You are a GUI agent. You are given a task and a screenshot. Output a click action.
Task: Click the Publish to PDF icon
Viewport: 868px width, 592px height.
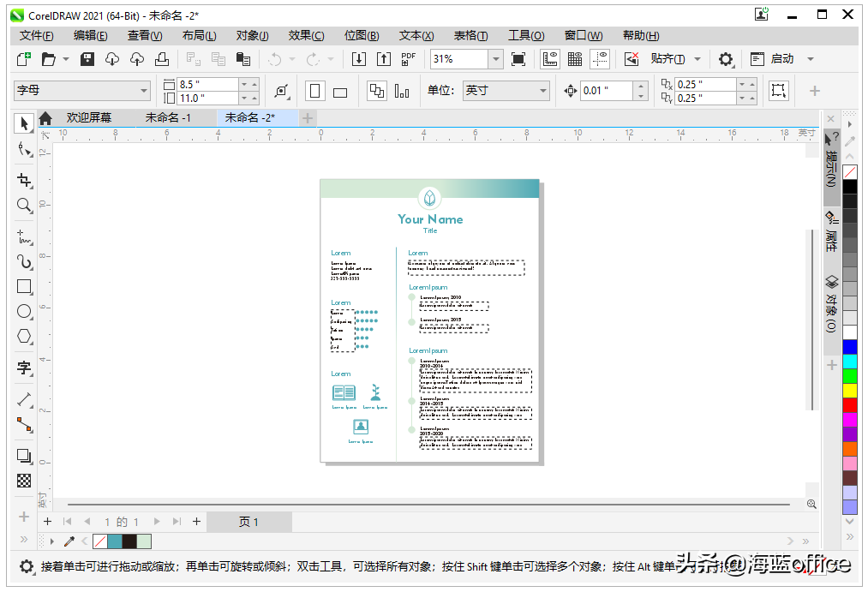(x=409, y=59)
